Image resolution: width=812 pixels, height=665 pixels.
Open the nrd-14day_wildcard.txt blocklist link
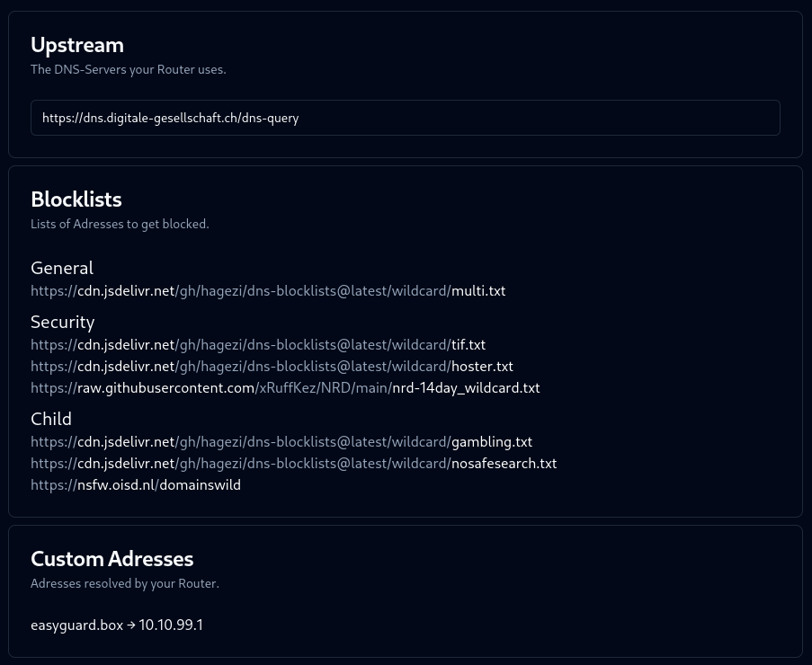(x=285, y=388)
